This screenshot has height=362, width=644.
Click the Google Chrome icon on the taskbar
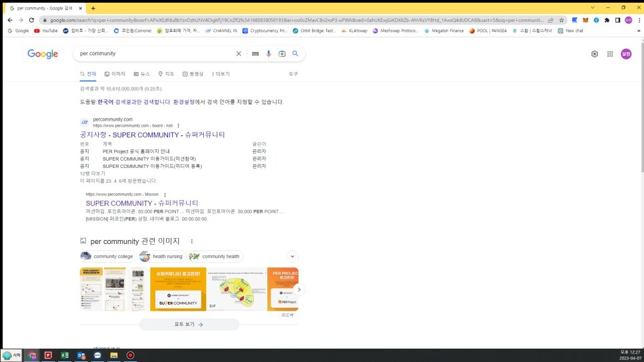pos(32,355)
